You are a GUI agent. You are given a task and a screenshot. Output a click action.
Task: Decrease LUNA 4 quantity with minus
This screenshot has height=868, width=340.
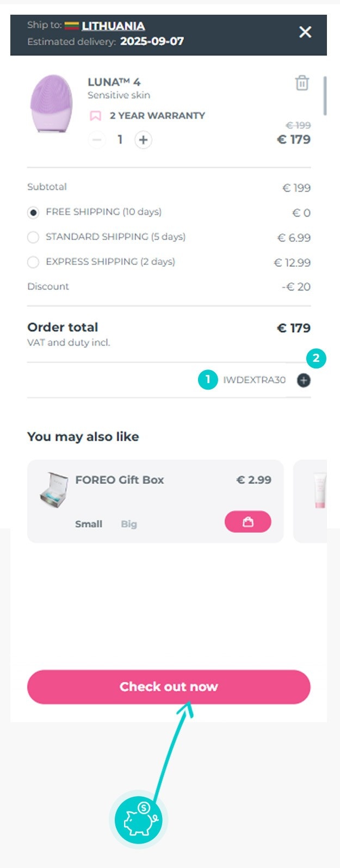point(97,140)
